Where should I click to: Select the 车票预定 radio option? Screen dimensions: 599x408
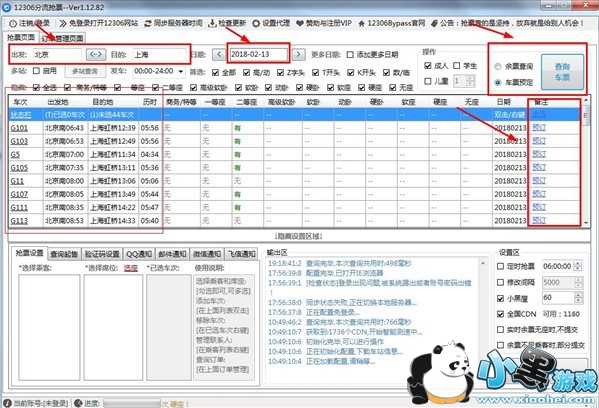pyautogui.click(x=498, y=82)
